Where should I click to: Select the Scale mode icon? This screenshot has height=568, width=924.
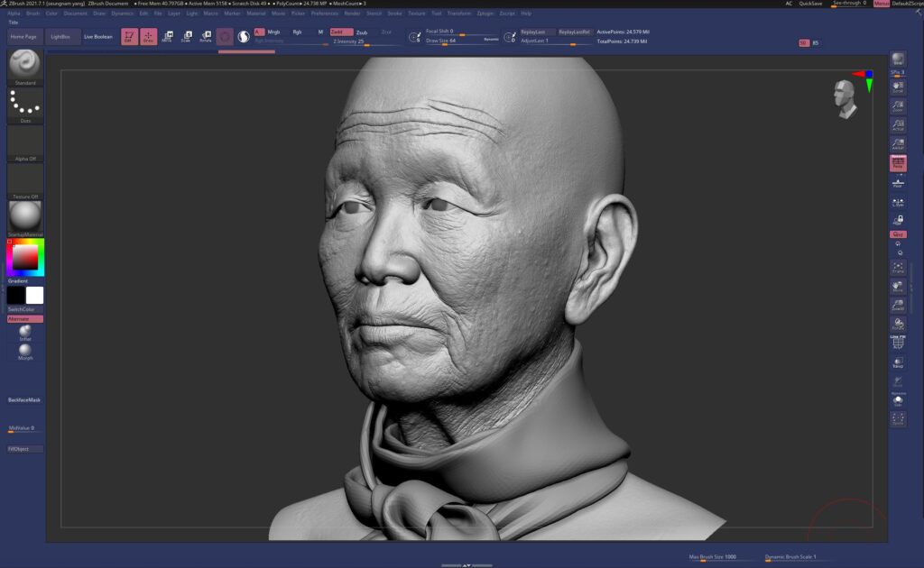pyautogui.click(x=186, y=36)
